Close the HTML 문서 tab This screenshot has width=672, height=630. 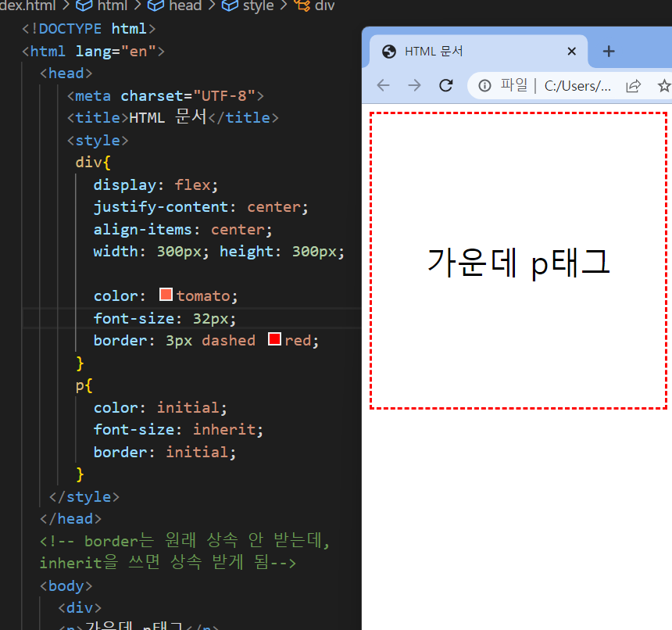(x=571, y=52)
